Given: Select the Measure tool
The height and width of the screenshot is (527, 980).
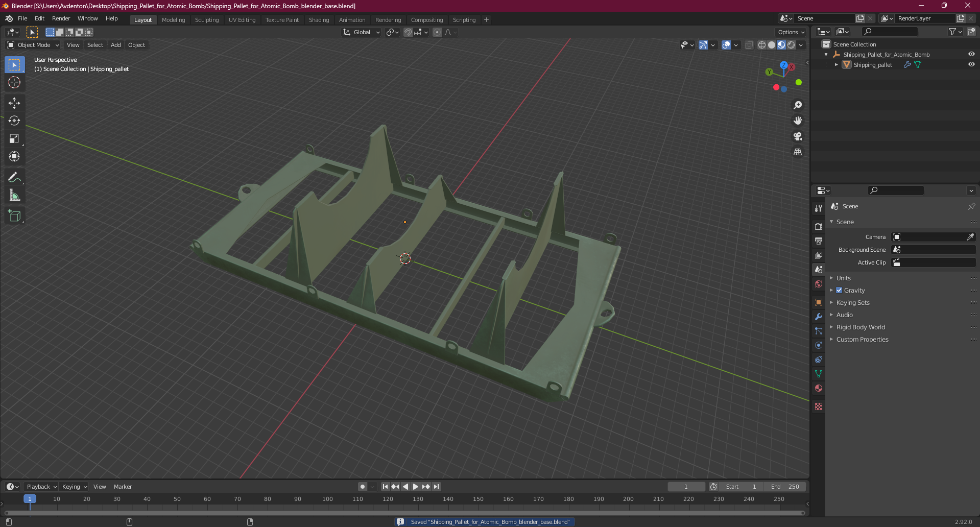Looking at the screenshot, I should 14,196.
